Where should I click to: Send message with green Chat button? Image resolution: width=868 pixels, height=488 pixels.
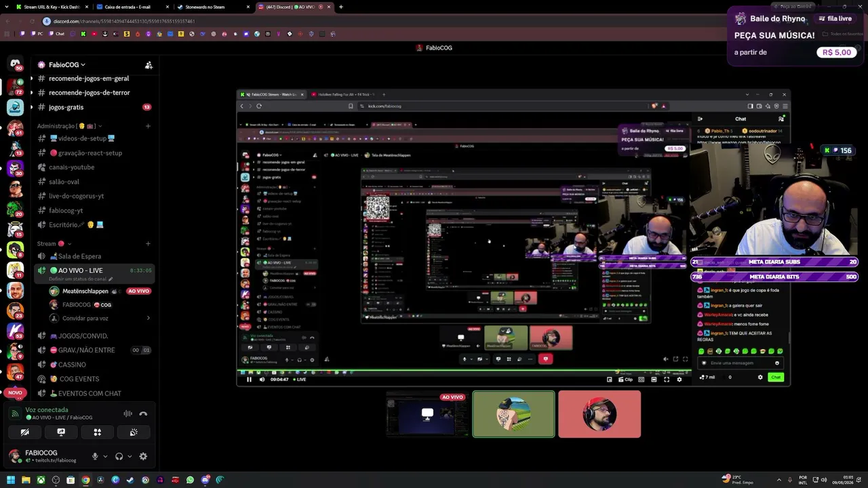pos(776,378)
